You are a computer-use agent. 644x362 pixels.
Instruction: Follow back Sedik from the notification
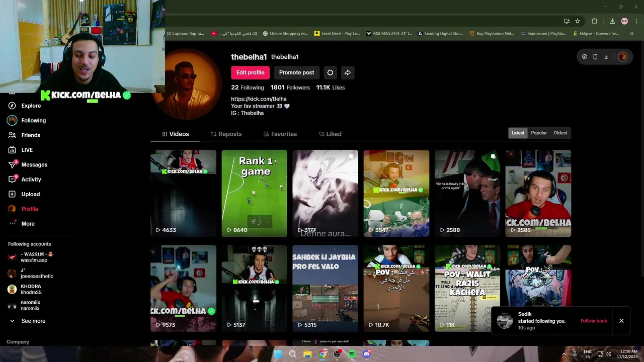594,321
